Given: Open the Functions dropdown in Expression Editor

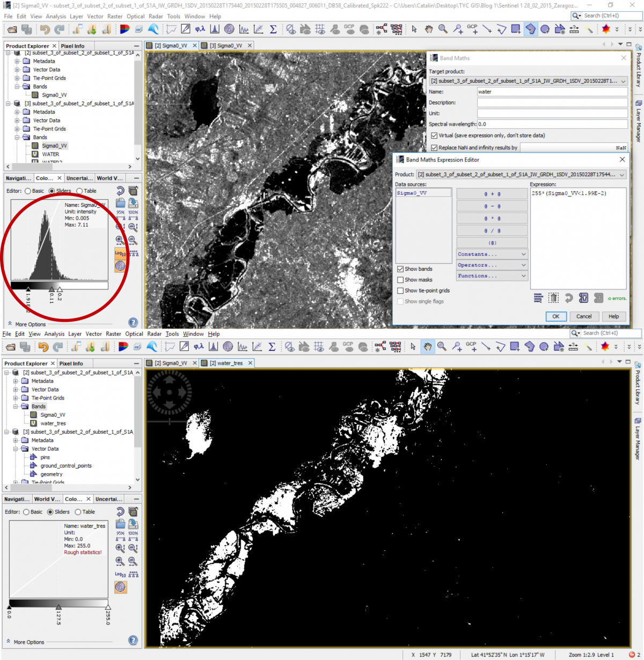Looking at the screenshot, I should [x=492, y=275].
